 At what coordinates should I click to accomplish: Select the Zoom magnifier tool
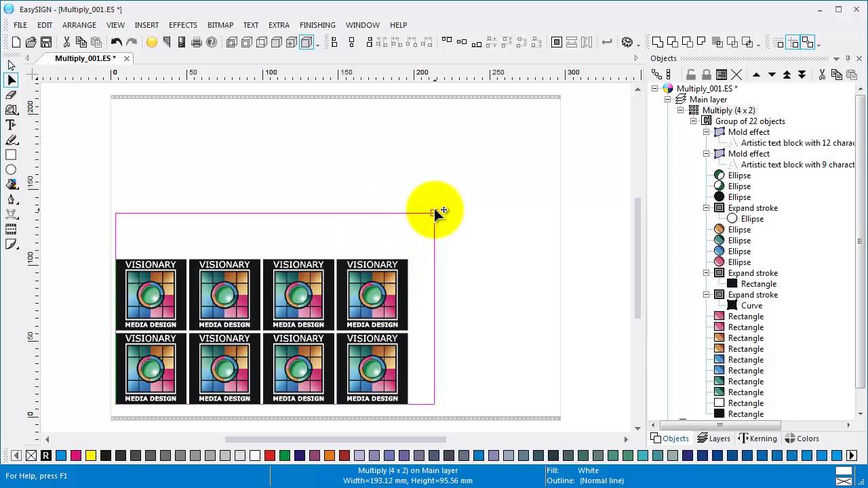tap(11, 110)
